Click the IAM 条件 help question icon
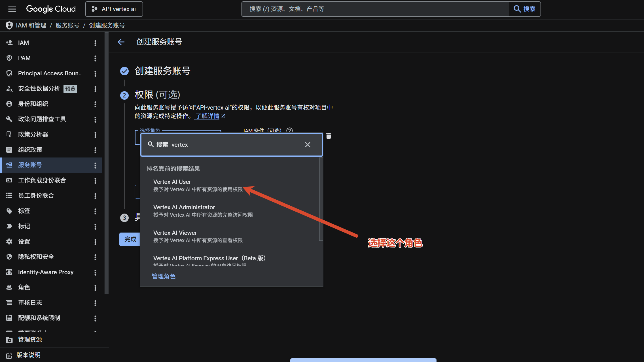 pos(289,130)
